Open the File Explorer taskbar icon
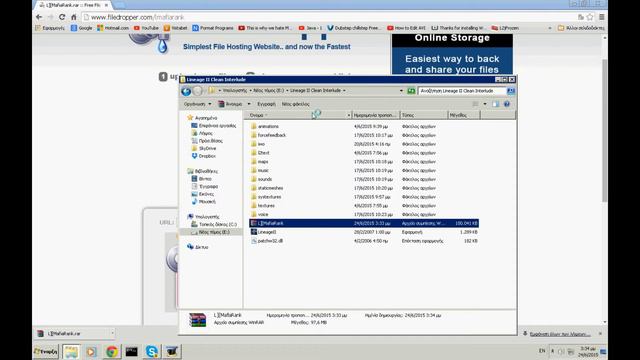640x360 pixels. tap(71, 351)
